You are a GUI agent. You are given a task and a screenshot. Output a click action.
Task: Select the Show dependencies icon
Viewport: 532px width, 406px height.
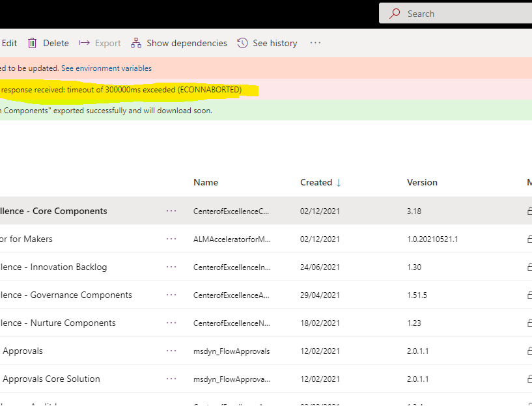pyautogui.click(x=135, y=43)
